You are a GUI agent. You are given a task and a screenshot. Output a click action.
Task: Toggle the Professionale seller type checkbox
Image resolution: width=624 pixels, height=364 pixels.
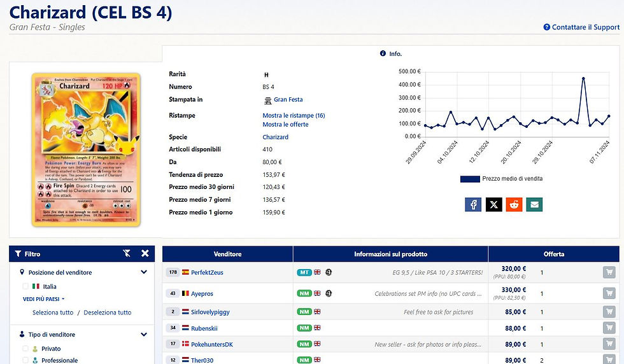25,360
